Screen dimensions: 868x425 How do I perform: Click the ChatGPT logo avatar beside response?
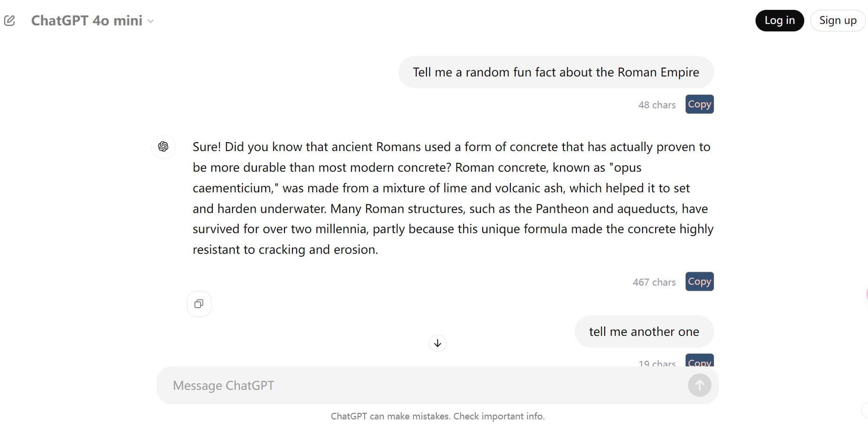click(x=163, y=147)
